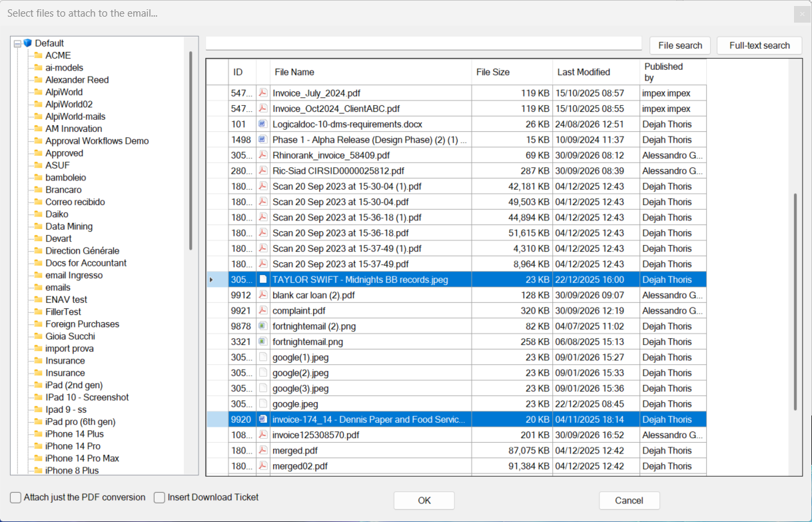Viewport: 812px width, 522px height.
Task: Sort by the Published by column header
Action: (x=673, y=72)
